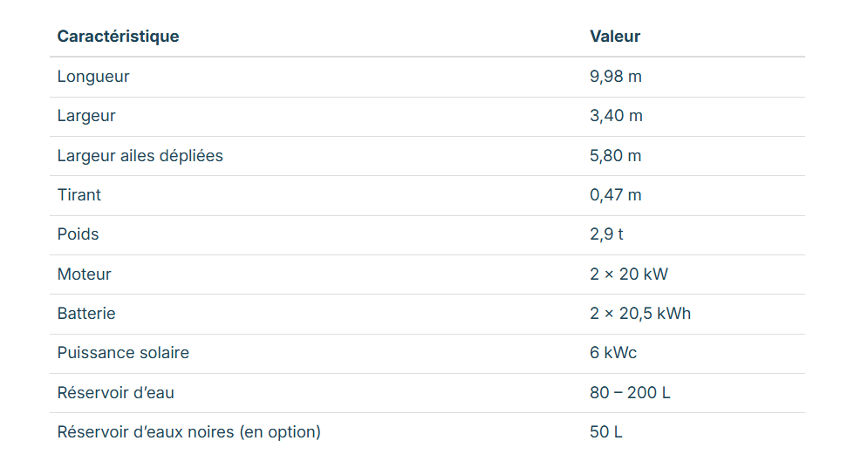Select the Largeur row label
The width and height of the screenshot is (868, 461).
[x=86, y=116]
